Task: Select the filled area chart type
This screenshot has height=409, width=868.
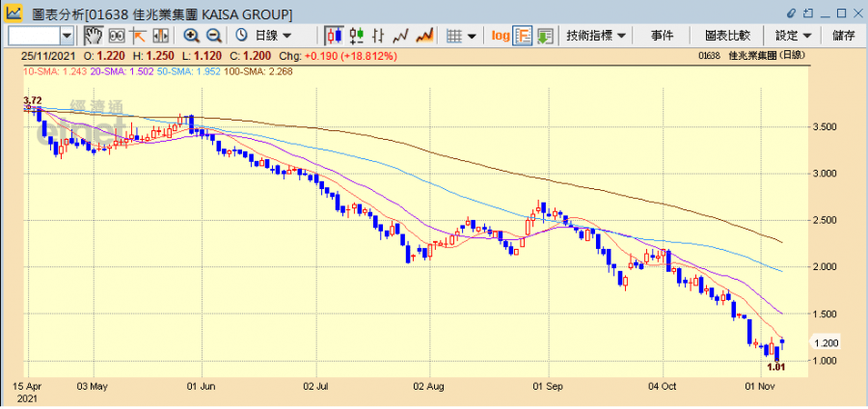Action: [423, 36]
